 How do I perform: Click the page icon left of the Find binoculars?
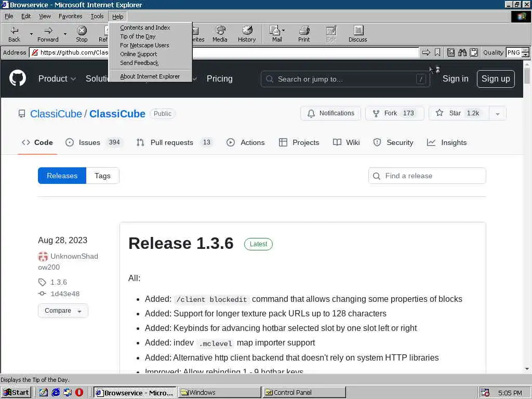coord(450,52)
